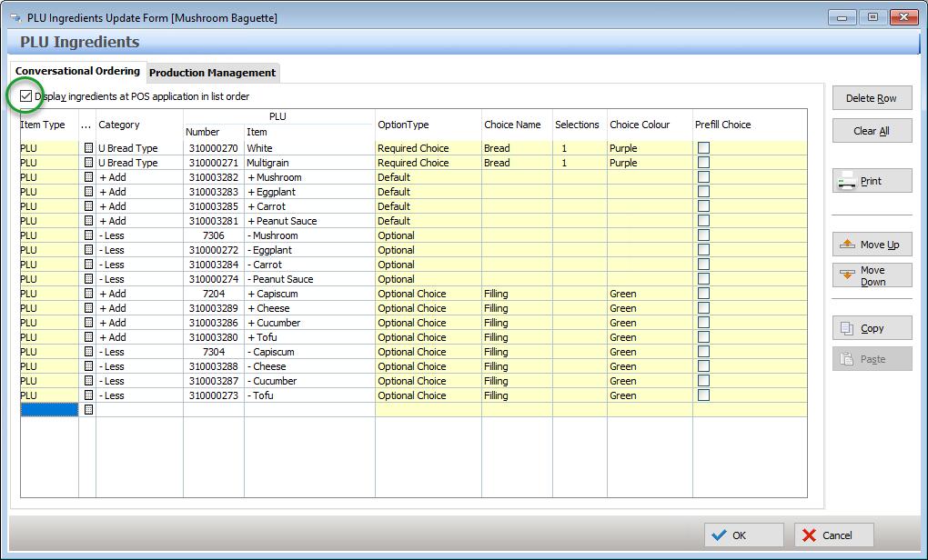928x560 pixels.
Task: Click the lookup icon in the - Tofu row
Action: click(87, 395)
